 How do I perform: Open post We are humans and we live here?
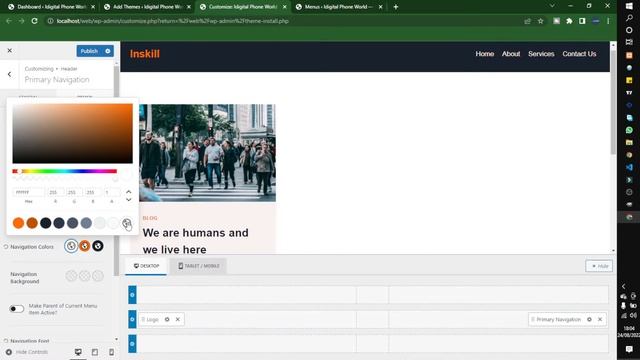(x=196, y=241)
